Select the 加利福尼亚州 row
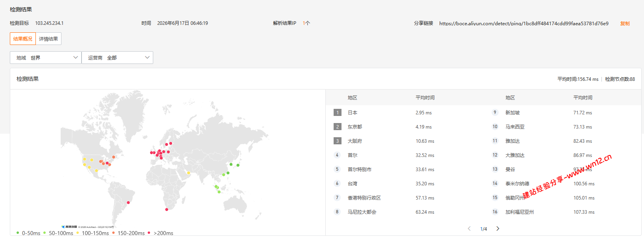Screen dimensions: 644x237 562,212
